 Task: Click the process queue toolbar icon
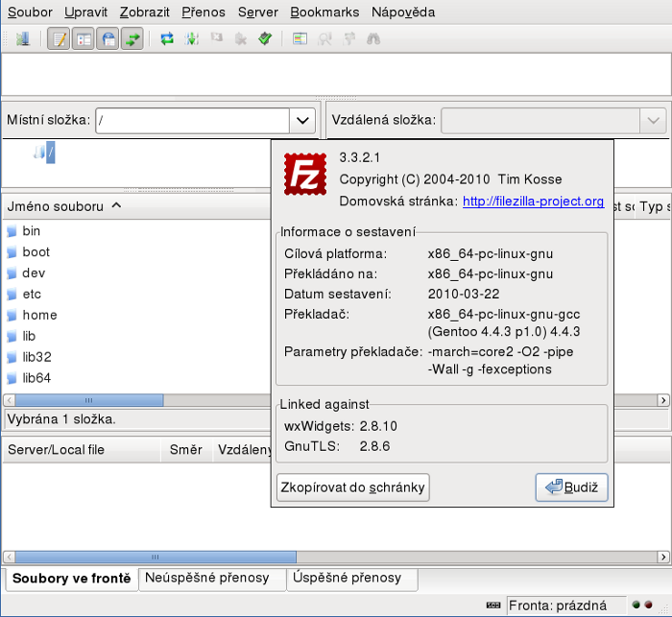tap(191, 39)
